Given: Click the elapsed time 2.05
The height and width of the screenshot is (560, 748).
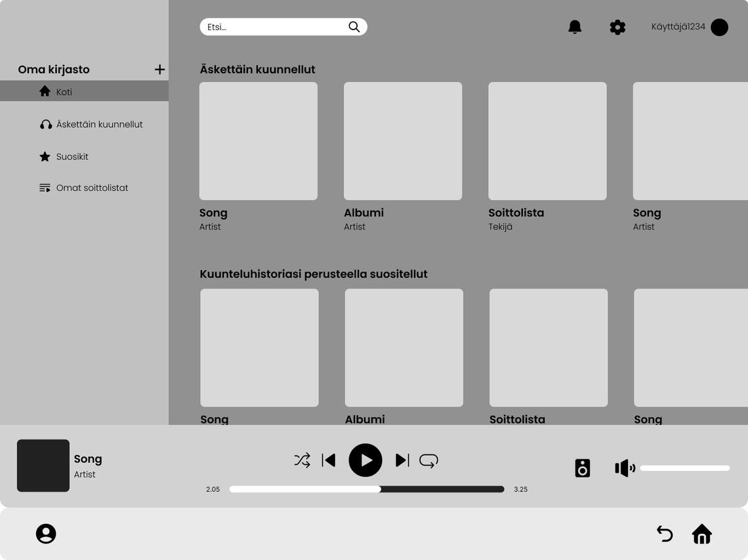Looking at the screenshot, I should 213,489.
